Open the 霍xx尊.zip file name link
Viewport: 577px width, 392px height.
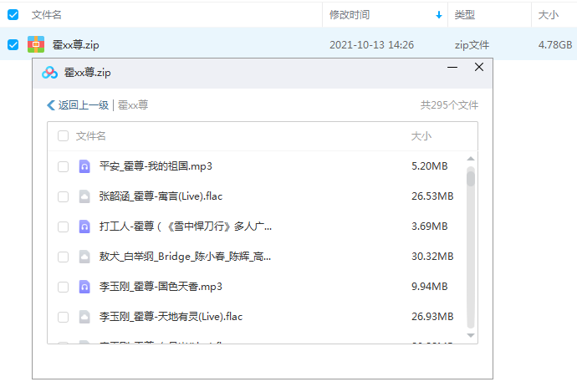[x=75, y=45]
